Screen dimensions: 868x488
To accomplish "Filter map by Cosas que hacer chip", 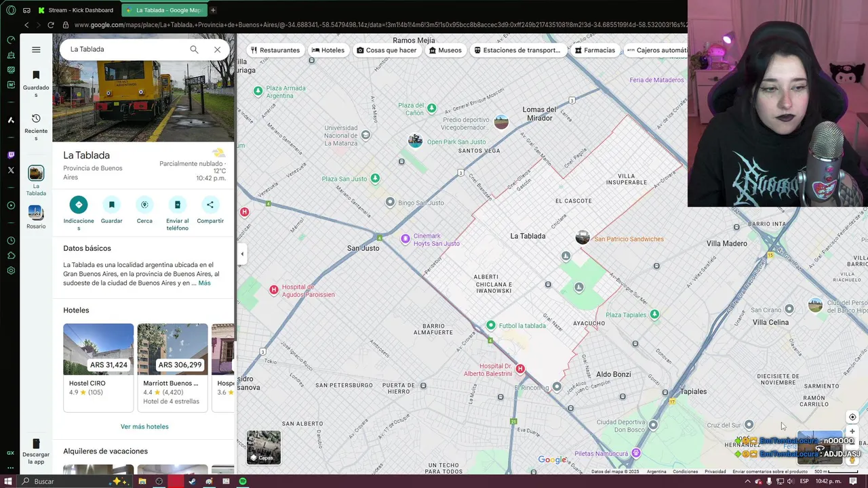I will tap(387, 50).
